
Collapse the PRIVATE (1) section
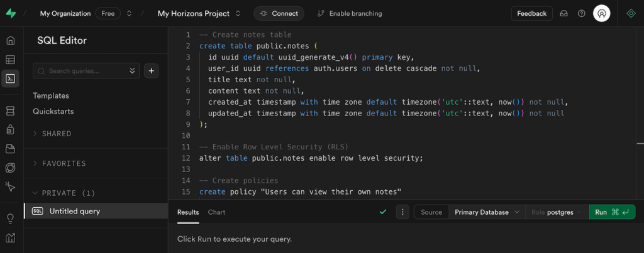click(63, 193)
